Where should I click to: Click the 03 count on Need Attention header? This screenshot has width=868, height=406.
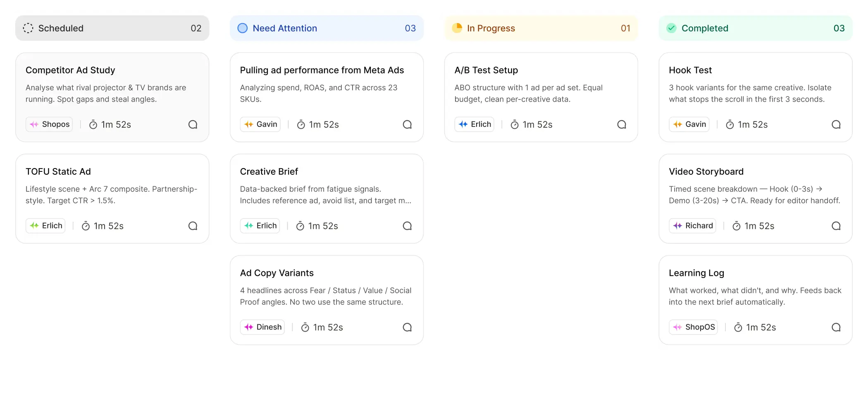pos(410,28)
